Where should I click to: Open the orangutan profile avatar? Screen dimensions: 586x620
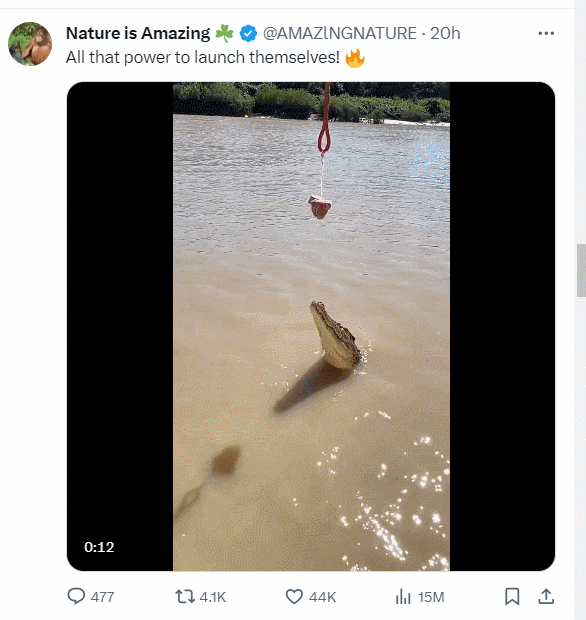pyautogui.click(x=30, y=44)
